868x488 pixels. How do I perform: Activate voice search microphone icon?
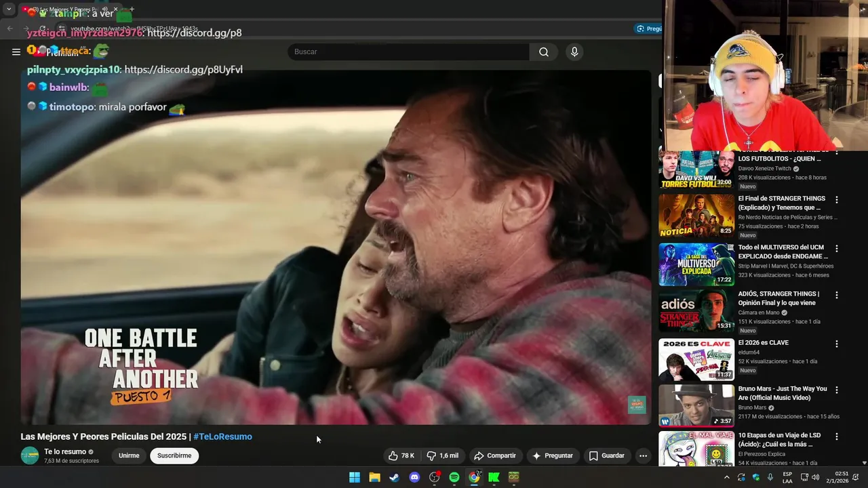(x=574, y=52)
